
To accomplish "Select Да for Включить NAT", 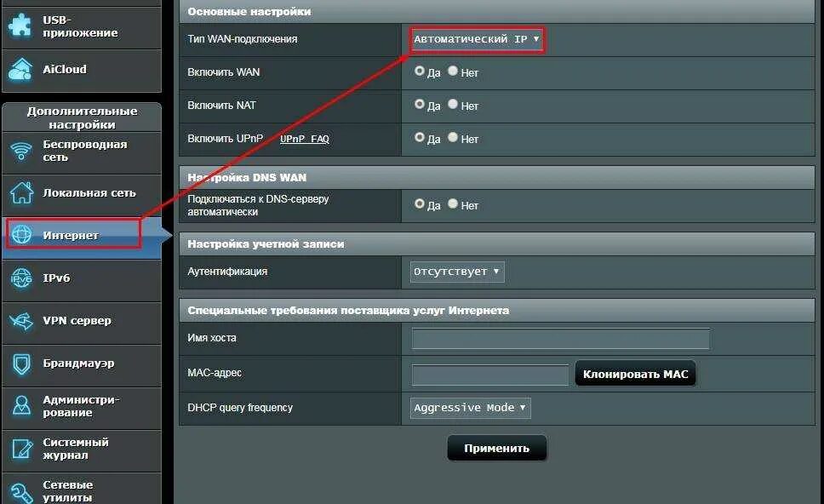I will 420,104.
